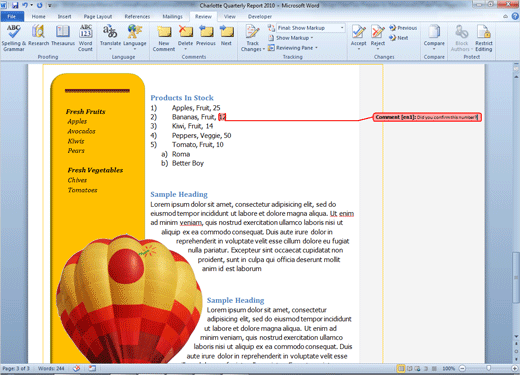Open the File tab
The width and height of the screenshot is (520, 375).
point(12,16)
